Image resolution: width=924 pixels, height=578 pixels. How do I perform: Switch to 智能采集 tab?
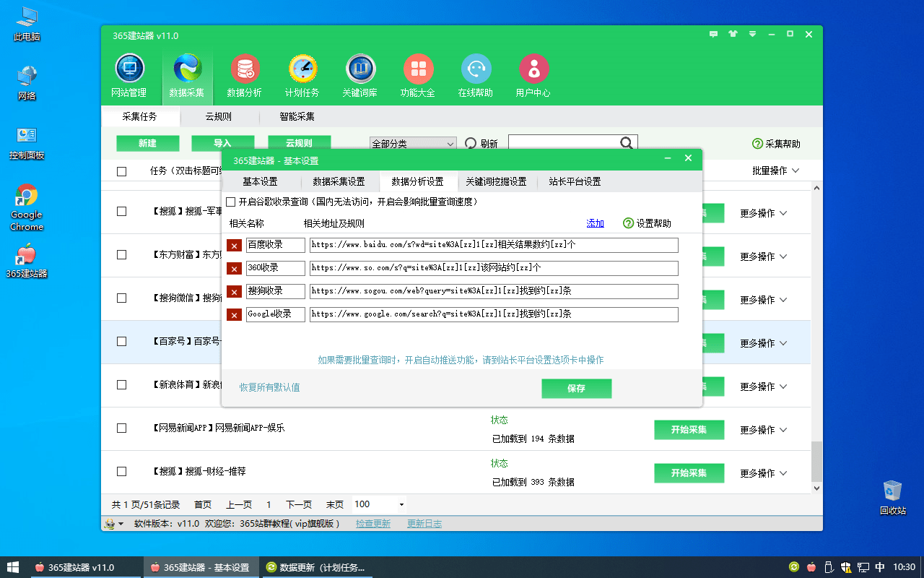coord(297,116)
